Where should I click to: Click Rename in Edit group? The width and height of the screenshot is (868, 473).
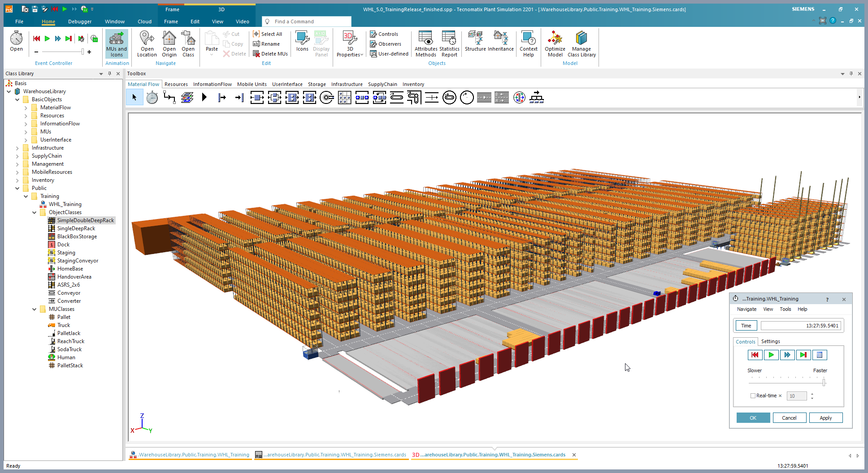pyautogui.click(x=266, y=44)
